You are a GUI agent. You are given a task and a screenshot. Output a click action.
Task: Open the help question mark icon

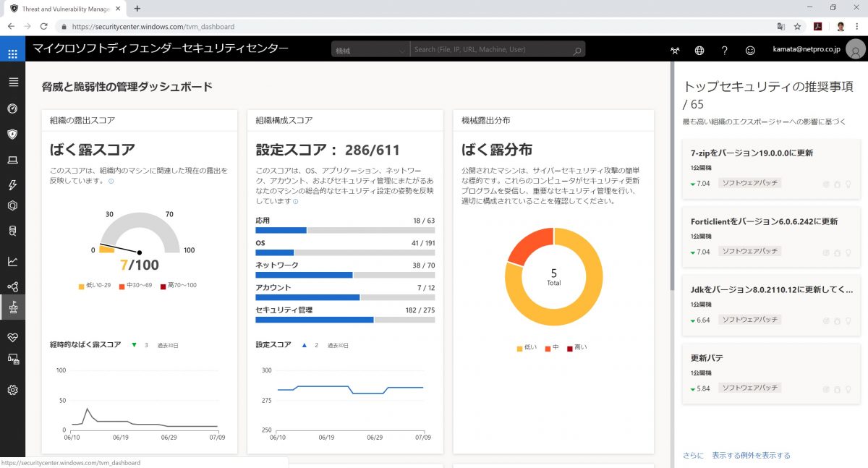click(x=725, y=51)
